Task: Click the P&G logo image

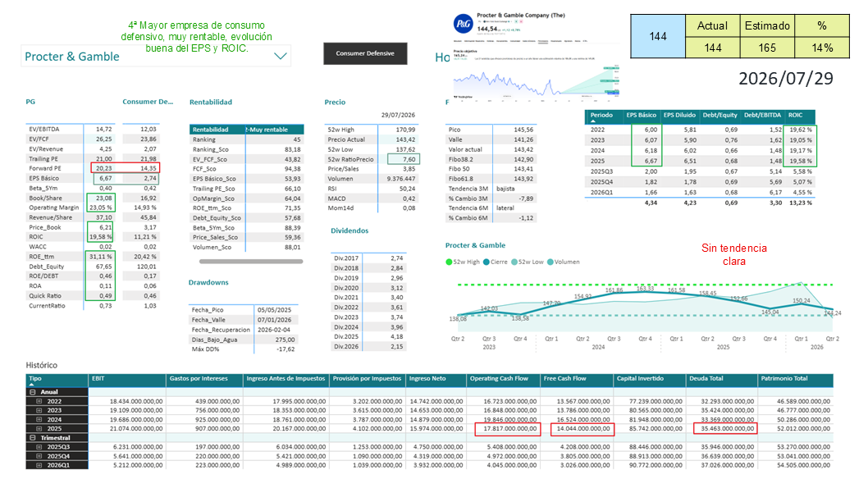Action: [x=463, y=25]
